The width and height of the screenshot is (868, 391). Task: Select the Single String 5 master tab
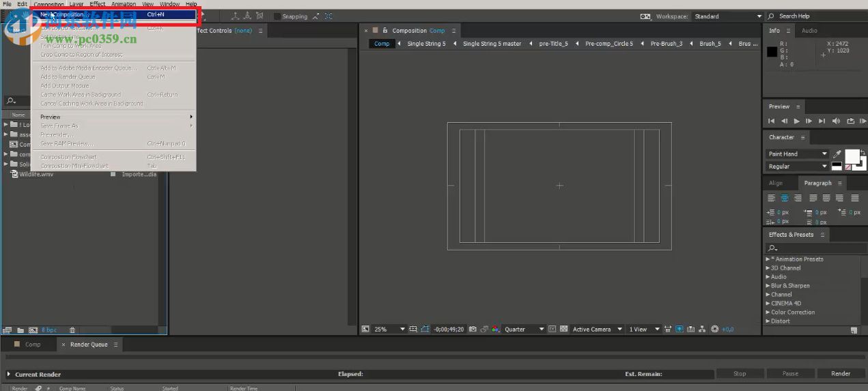[492, 44]
